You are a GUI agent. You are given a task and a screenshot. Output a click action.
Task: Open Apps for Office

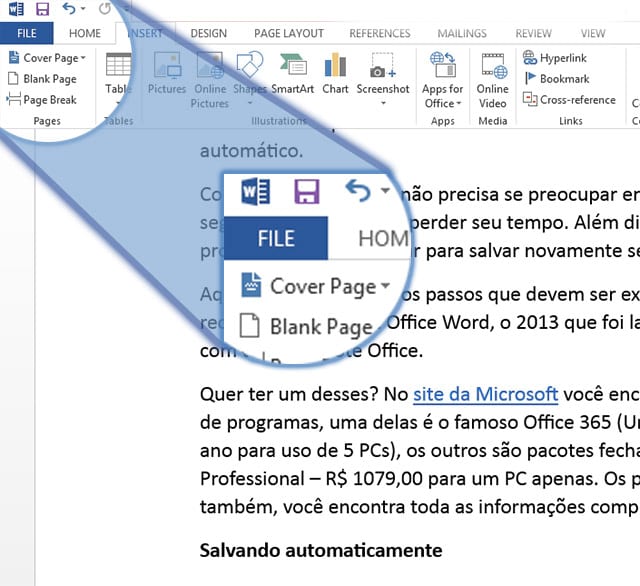pos(442,80)
